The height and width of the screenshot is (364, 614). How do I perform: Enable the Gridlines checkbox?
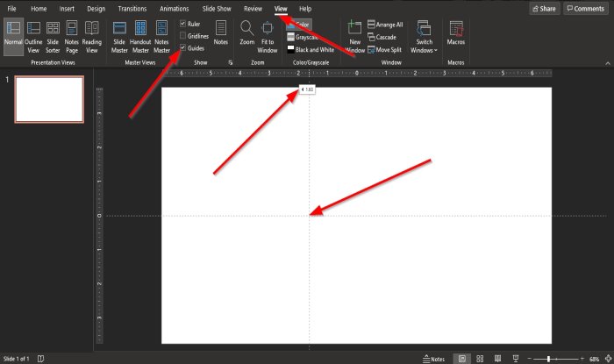pyautogui.click(x=182, y=36)
